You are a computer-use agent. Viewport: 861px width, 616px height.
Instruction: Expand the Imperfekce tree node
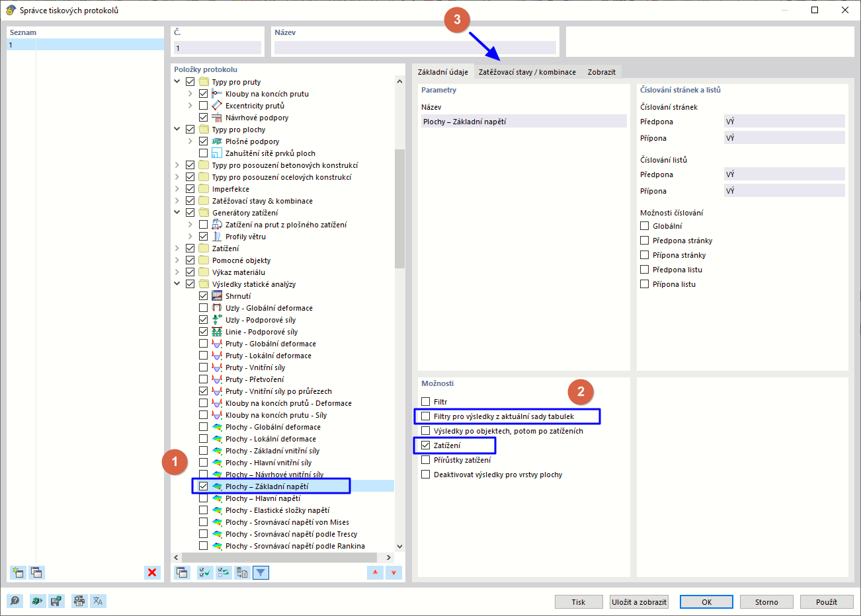[177, 189]
